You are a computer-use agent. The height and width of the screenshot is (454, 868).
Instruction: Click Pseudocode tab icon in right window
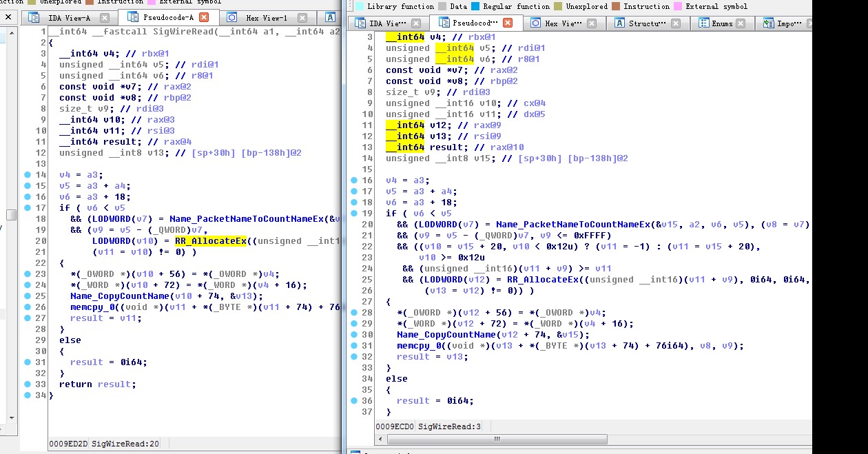point(444,23)
